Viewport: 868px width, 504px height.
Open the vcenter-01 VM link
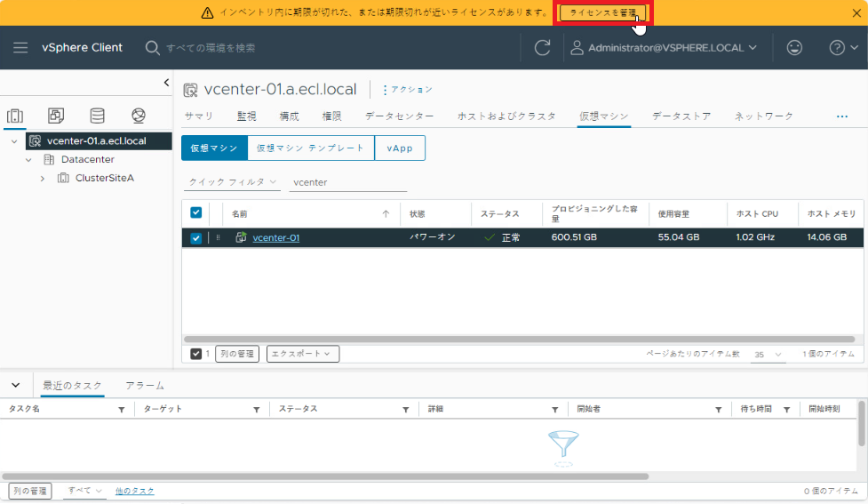(x=275, y=237)
